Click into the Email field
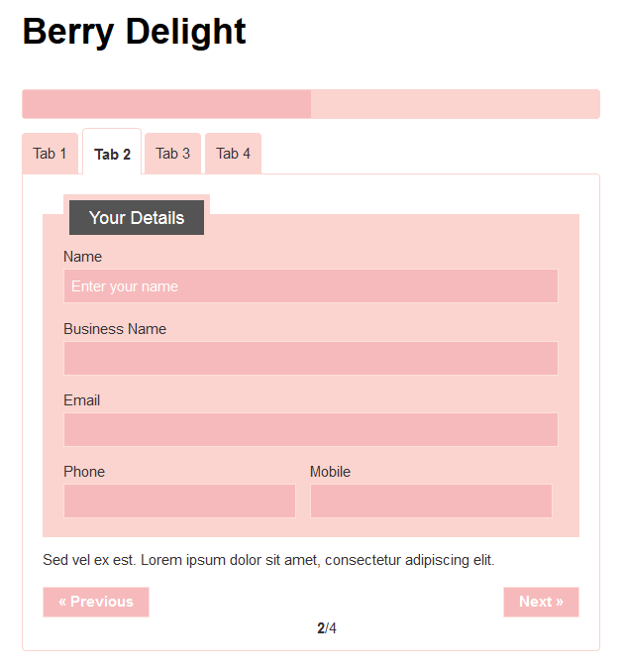Screen dimensions: 624x672 [x=310, y=429]
